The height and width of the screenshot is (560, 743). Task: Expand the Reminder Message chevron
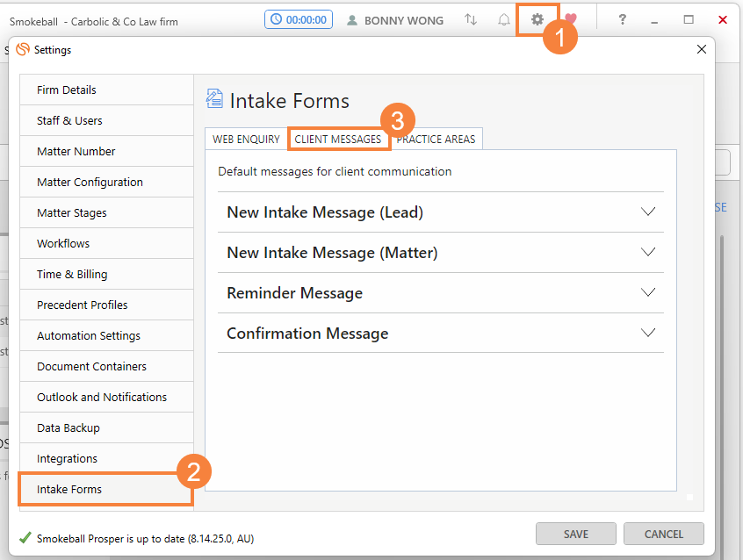648,292
